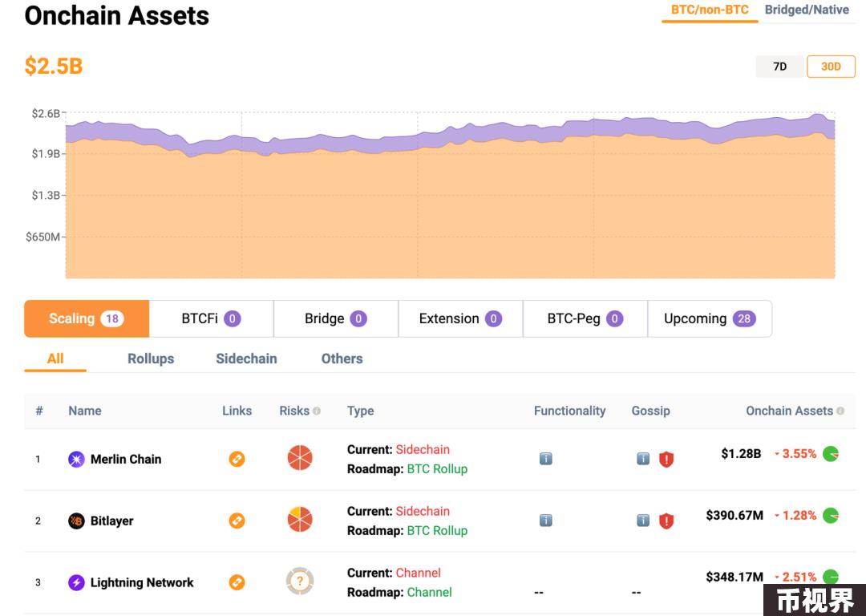Switch chart to 30D range

pos(831,67)
